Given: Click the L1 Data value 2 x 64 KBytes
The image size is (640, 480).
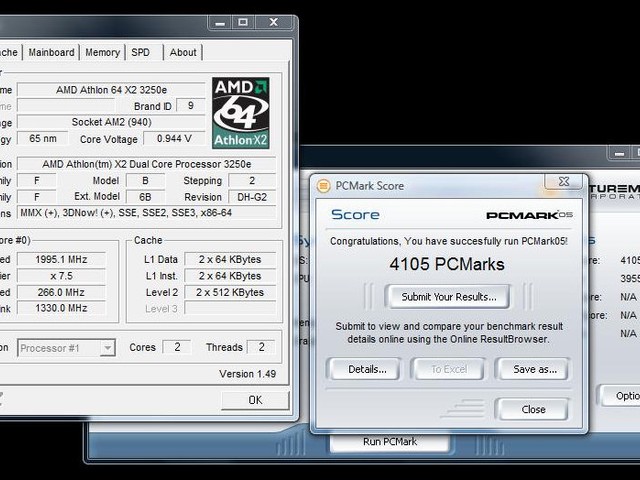Looking at the screenshot, I should 230,259.
